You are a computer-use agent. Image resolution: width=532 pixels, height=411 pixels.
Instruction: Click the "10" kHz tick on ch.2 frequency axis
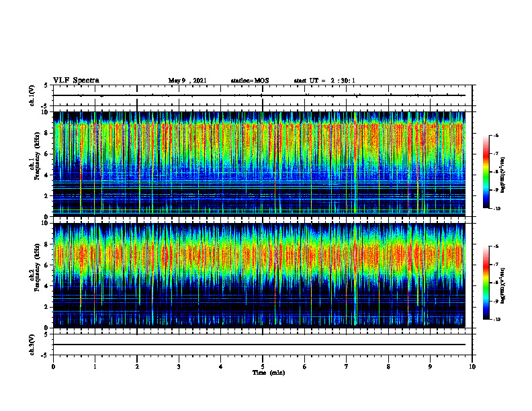click(45, 224)
